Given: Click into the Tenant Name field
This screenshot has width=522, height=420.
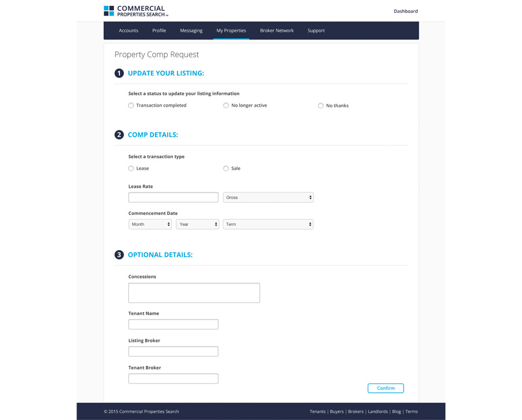Looking at the screenshot, I should coord(173,324).
